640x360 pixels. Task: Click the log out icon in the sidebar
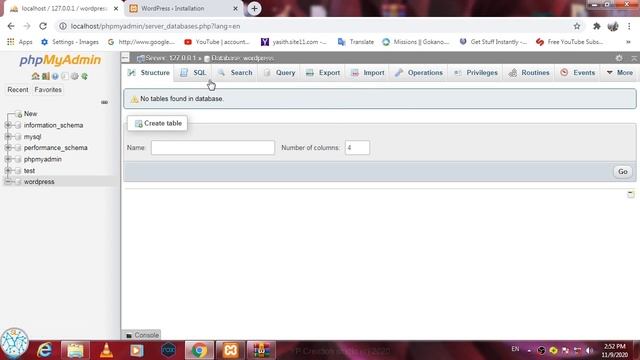pos(45,76)
